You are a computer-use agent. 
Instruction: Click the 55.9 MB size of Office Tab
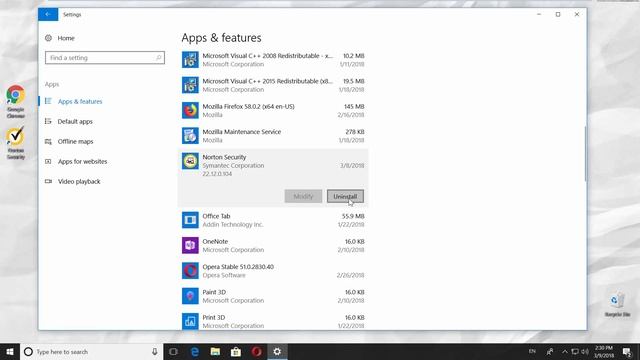(353, 216)
